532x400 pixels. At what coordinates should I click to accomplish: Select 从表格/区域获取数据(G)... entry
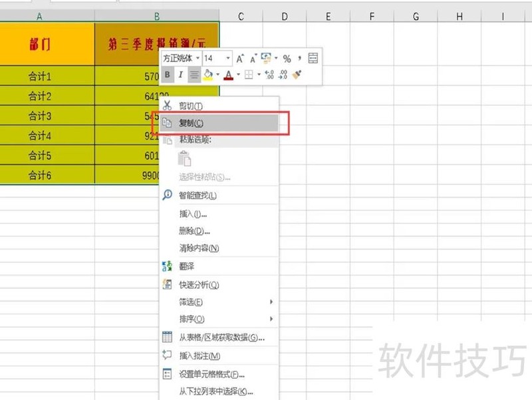219,337
